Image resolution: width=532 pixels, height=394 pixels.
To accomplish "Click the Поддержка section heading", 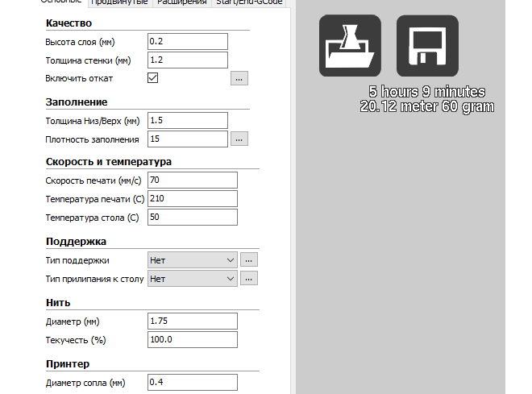I will pos(76,242).
